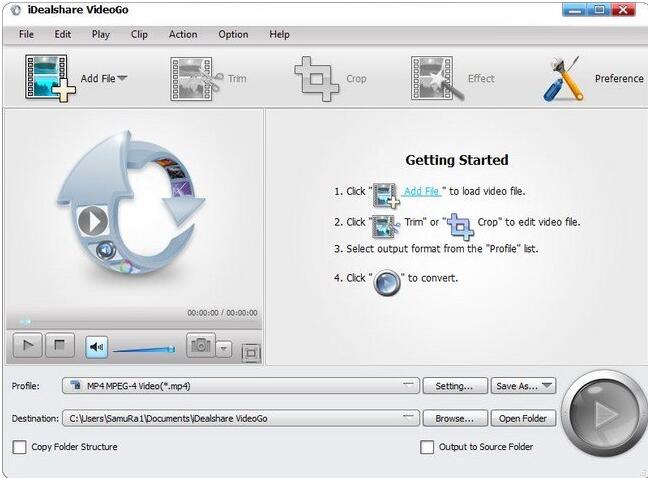Toggle full screen preview icon
The height and width of the screenshot is (478, 648).
coord(251,353)
